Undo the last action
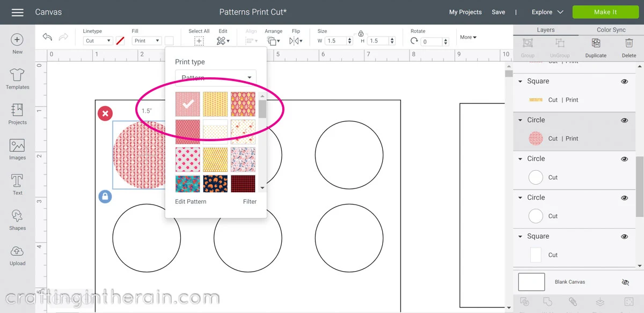The image size is (644, 313). 47,37
